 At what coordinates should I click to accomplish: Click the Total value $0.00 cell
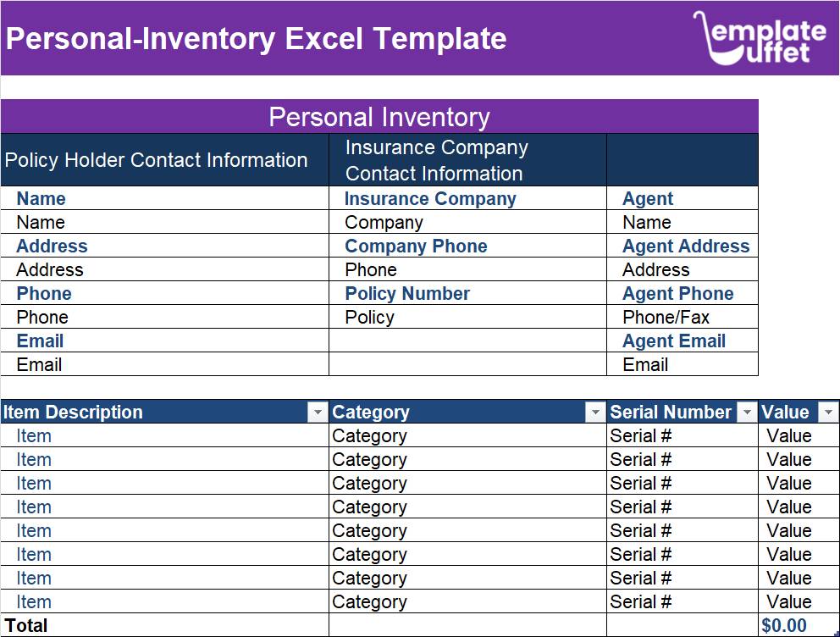799,625
